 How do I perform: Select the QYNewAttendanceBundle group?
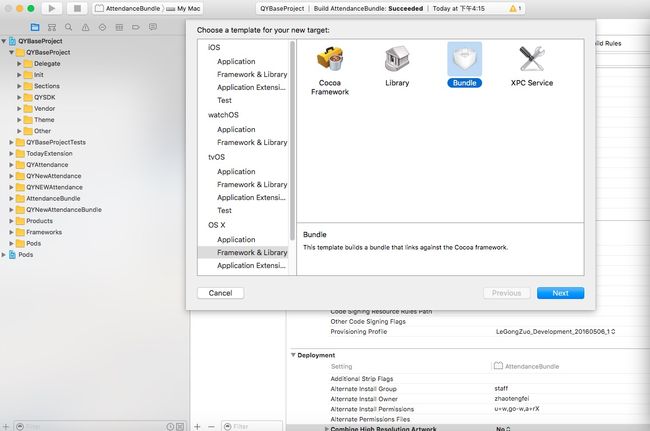(x=64, y=210)
